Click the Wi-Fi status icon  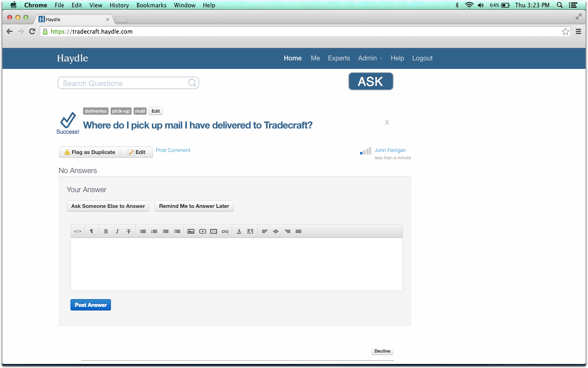[x=469, y=5]
